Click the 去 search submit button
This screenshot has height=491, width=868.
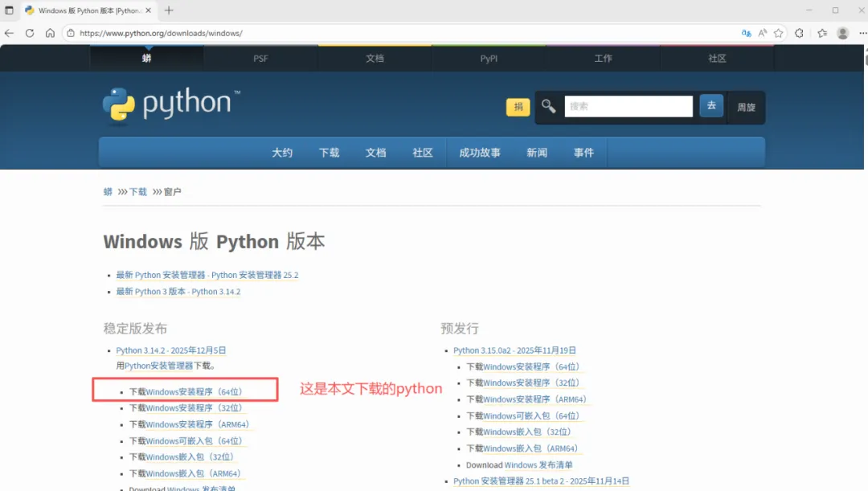coord(711,106)
